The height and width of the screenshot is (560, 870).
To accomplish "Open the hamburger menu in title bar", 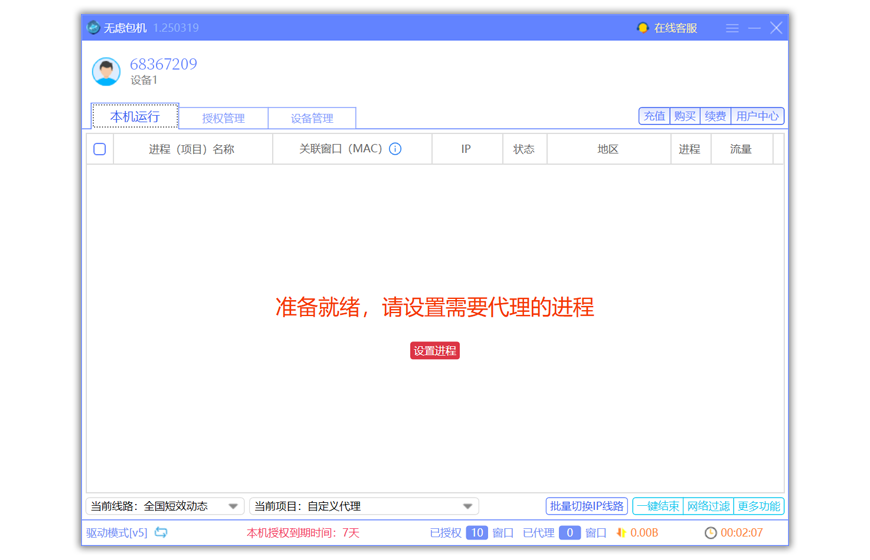I will (733, 28).
